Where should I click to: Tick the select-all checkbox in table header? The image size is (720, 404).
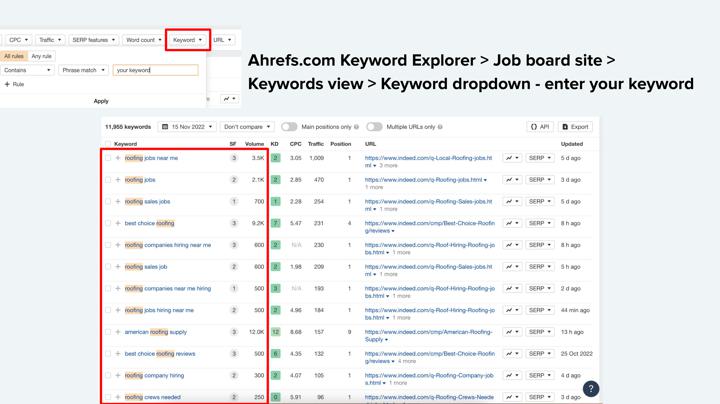[108, 144]
